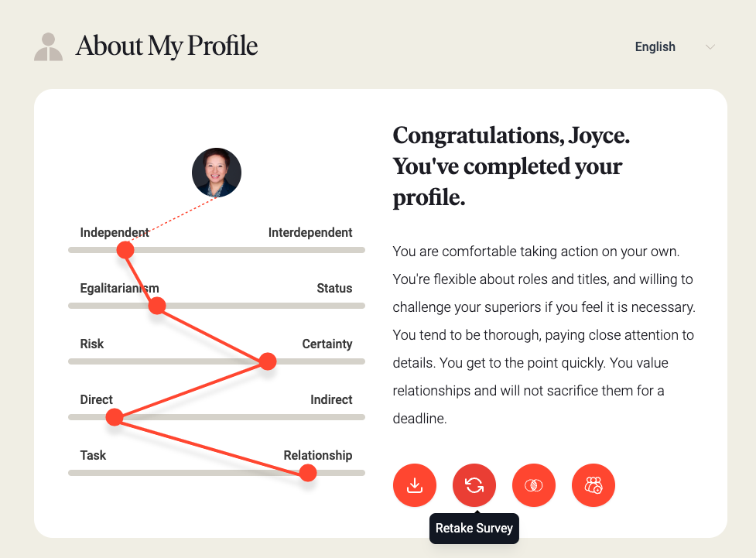Click the Relationship dimension label
The image size is (756, 558).
click(x=318, y=455)
